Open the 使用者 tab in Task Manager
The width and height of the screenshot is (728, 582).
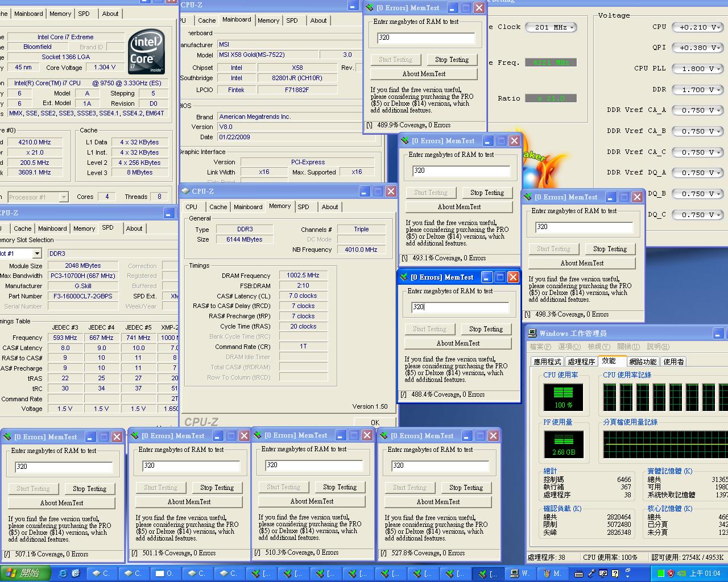coord(673,361)
